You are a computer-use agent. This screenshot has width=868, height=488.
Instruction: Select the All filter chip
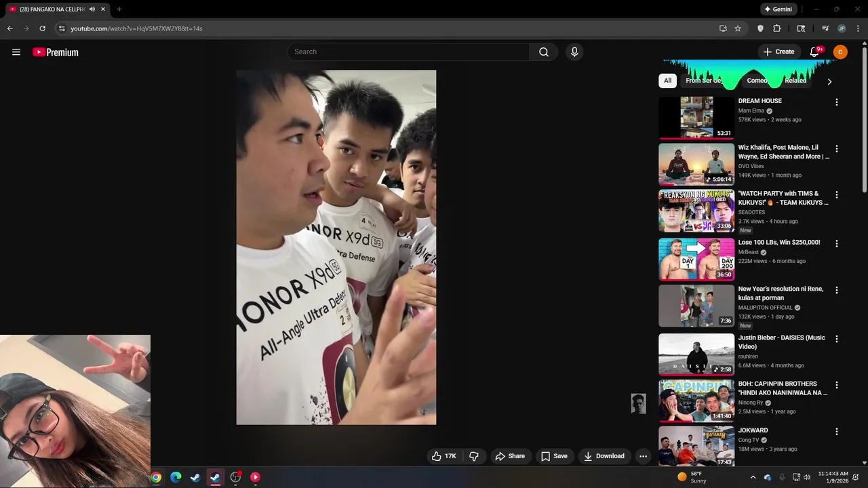pyautogui.click(x=667, y=81)
